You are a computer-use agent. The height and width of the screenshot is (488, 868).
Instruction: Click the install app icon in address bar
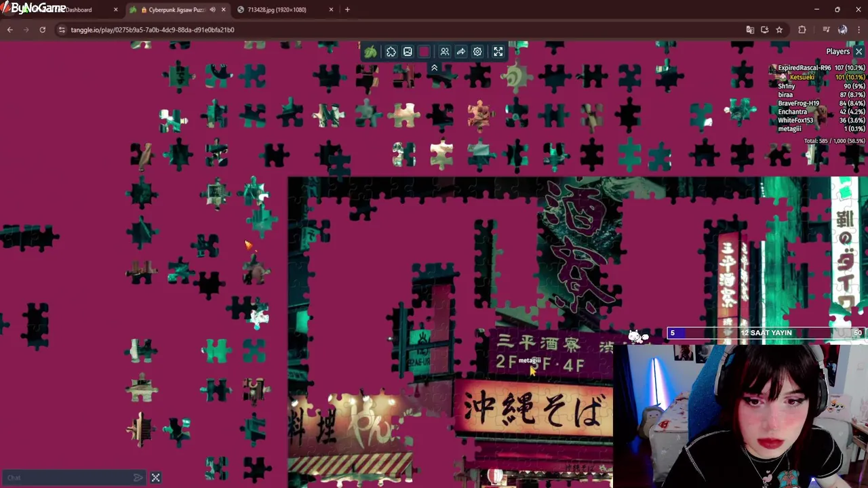(x=765, y=30)
